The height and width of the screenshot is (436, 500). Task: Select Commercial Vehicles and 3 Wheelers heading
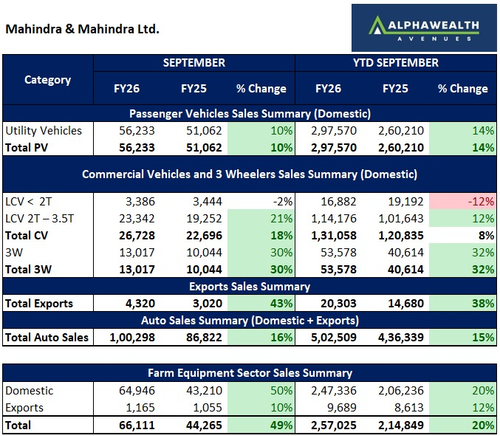click(x=250, y=174)
